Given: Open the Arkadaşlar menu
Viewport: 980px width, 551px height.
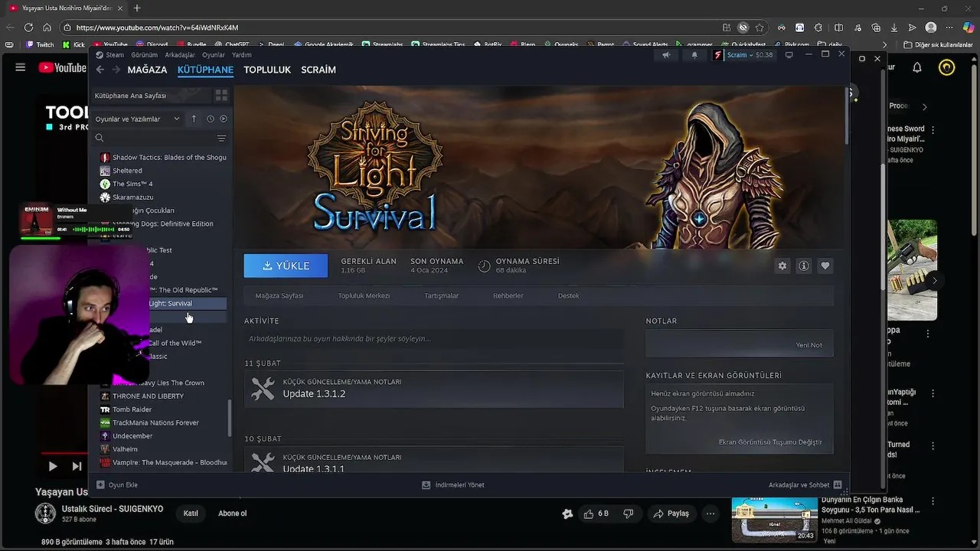Looking at the screenshot, I should (x=180, y=55).
